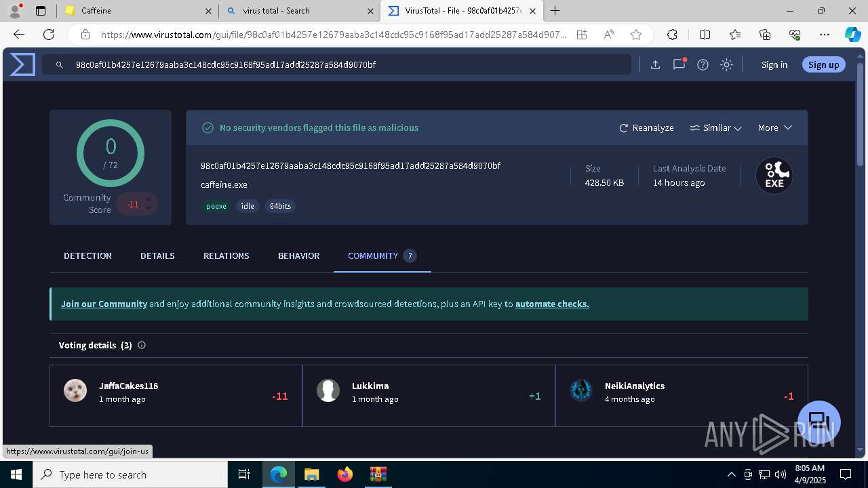Toggle the light/dark theme sun icon
This screenshot has height=488, width=868.
726,64
